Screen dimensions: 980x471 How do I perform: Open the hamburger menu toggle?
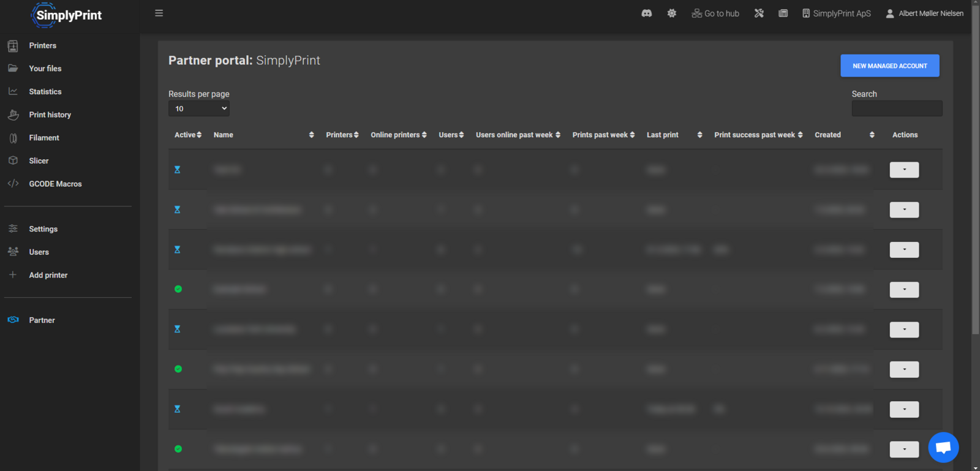coord(159,13)
